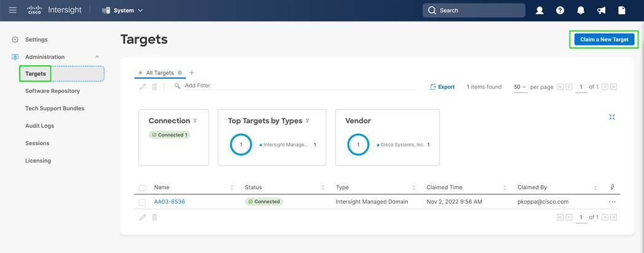The image size is (644, 253).
Task: Click the Intersight Managed Domain cell
Action: tap(372, 202)
